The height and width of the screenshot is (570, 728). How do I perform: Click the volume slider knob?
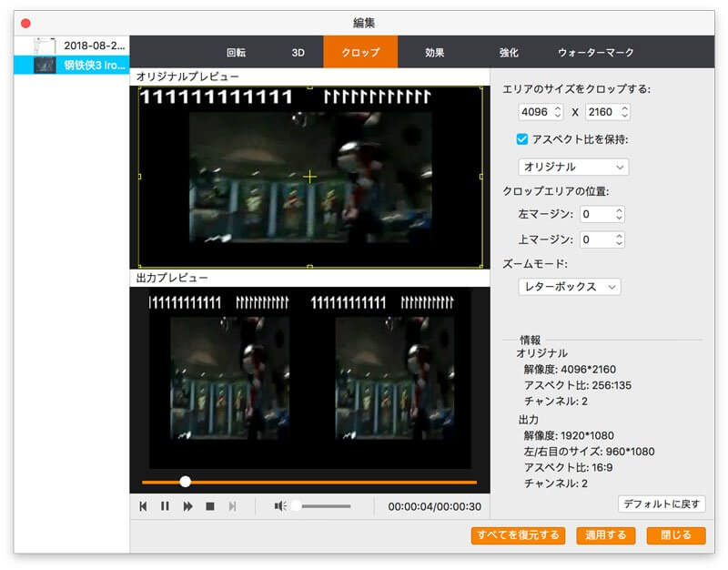(x=296, y=506)
